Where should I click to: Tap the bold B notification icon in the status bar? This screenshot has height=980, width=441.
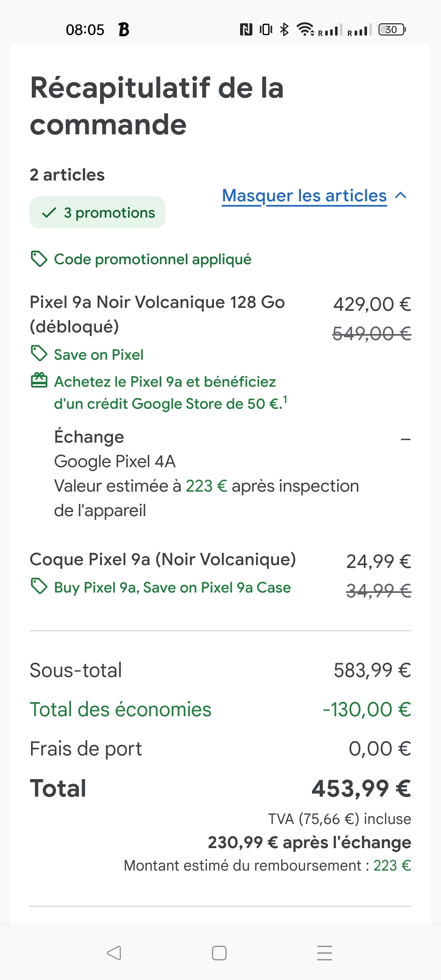[124, 29]
